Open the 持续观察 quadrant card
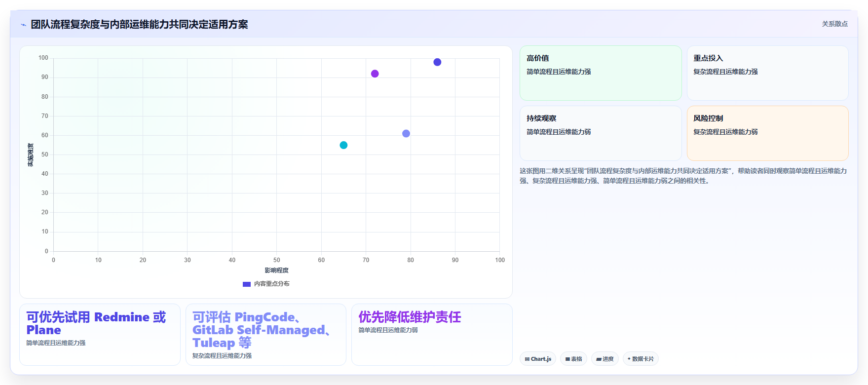The width and height of the screenshot is (868, 385). pyautogui.click(x=601, y=133)
